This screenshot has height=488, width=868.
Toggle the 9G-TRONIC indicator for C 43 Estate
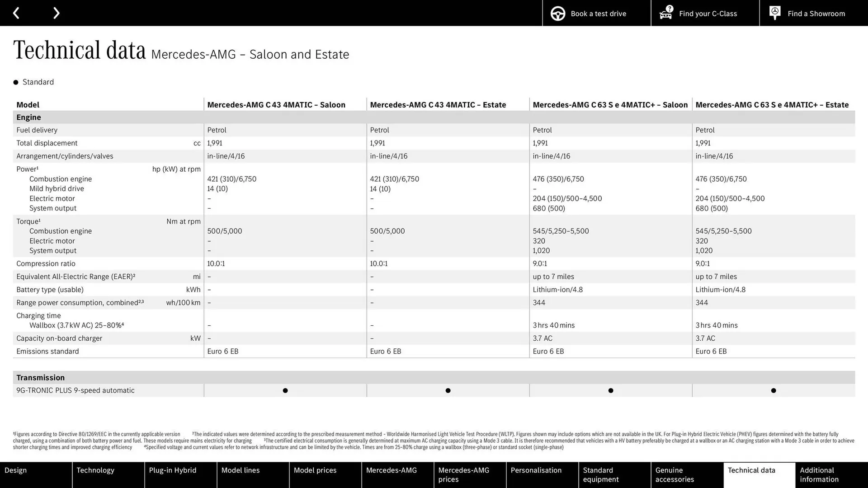pyautogui.click(x=448, y=390)
